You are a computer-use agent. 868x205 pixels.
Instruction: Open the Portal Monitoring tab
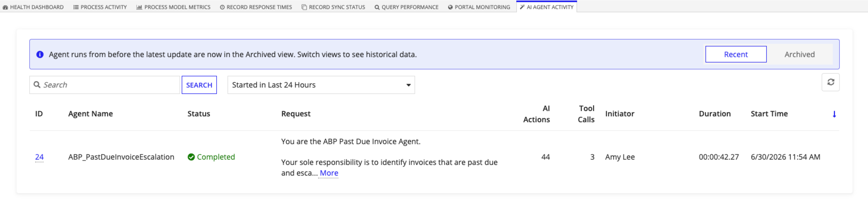(479, 7)
